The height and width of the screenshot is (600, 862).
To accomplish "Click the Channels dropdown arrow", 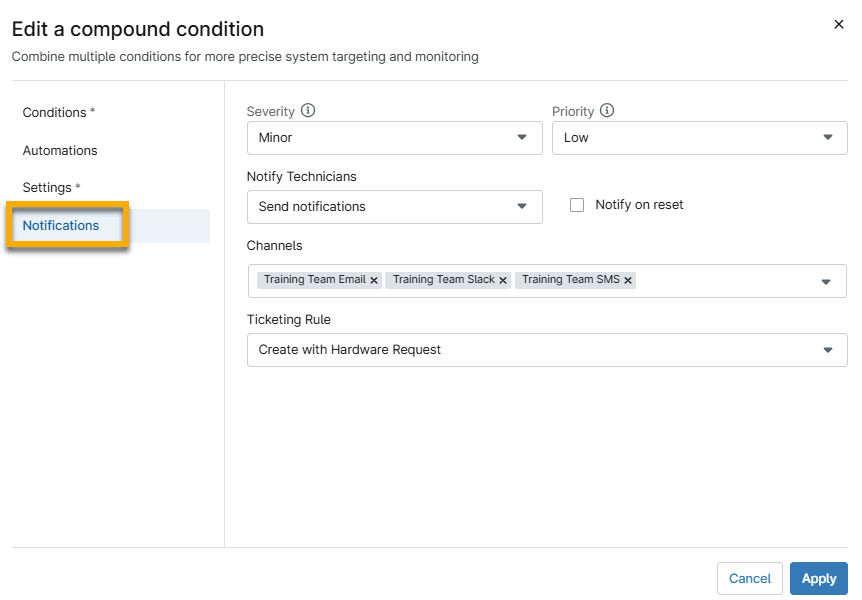I will tap(828, 281).
